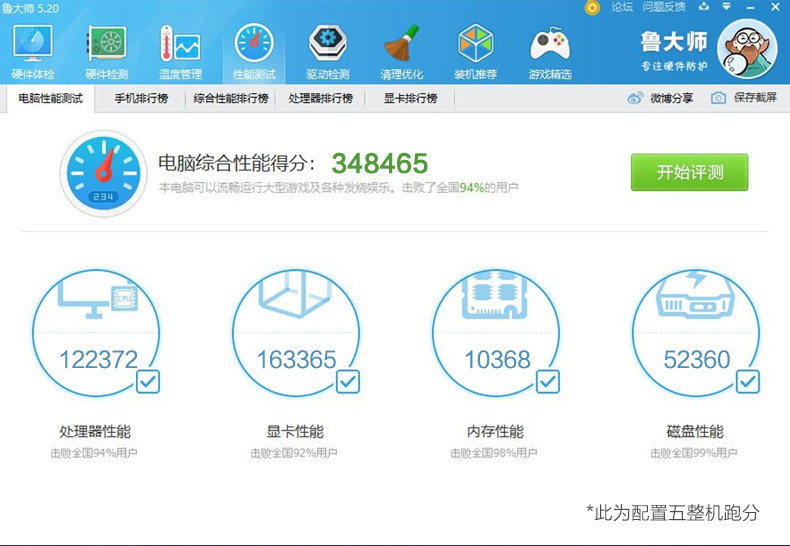
Task: Click the processor score 122372
Action: [98, 360]
